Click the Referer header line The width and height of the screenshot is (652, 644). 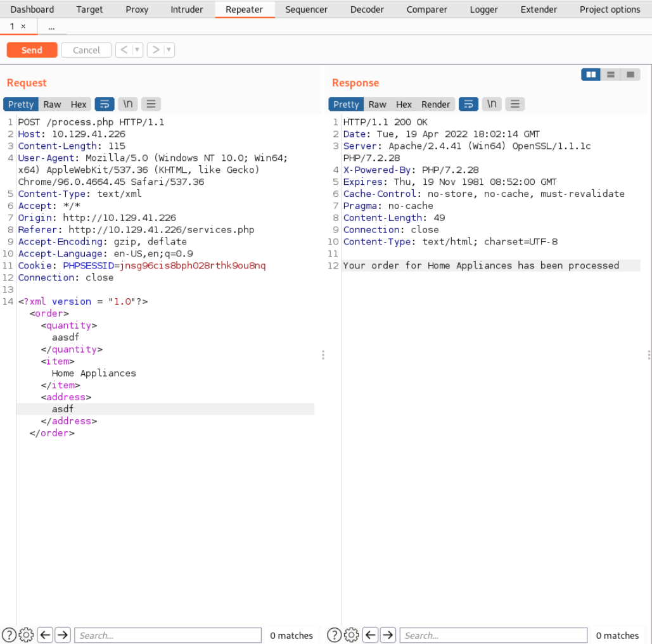tap(136, 230)
